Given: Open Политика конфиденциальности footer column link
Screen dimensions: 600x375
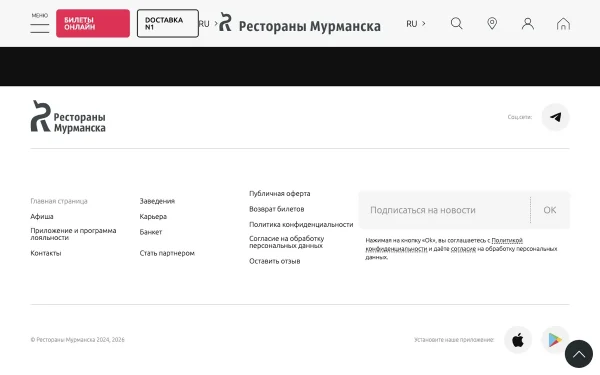Looking at the screenshot, I should 301,224.
